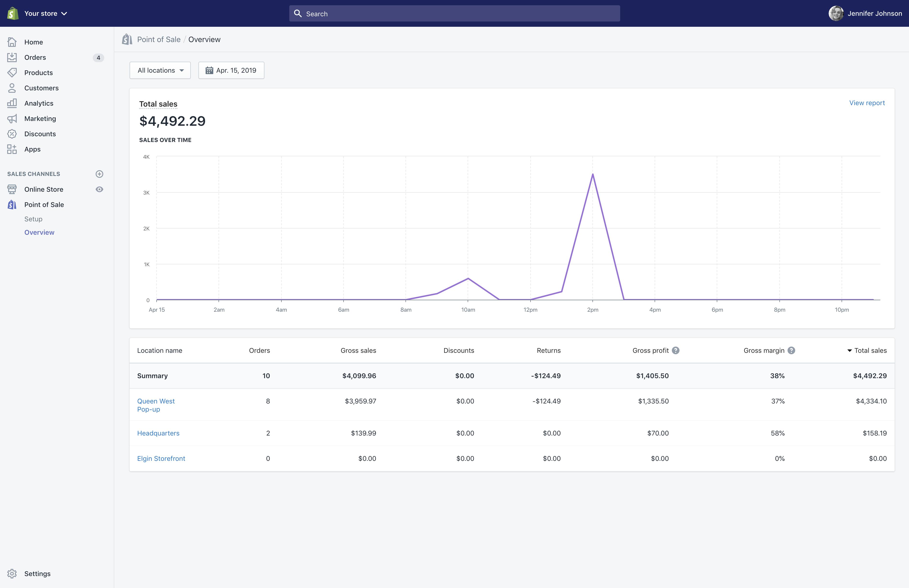The image size is (909, 588).
Task: Click the Products icon in sidebar
Action: [x=12, y=72]
